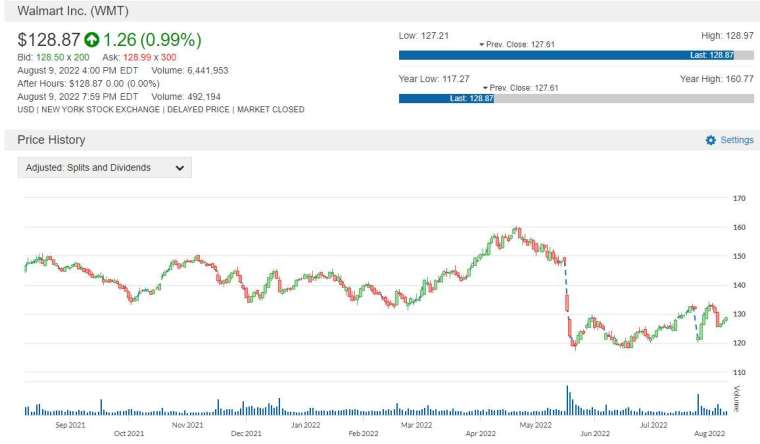The width and height of the screenshot is (760, 444).
Task: Click the After Hours: $128.87 line
Action: pyautogui.click(x=88, y=83)
